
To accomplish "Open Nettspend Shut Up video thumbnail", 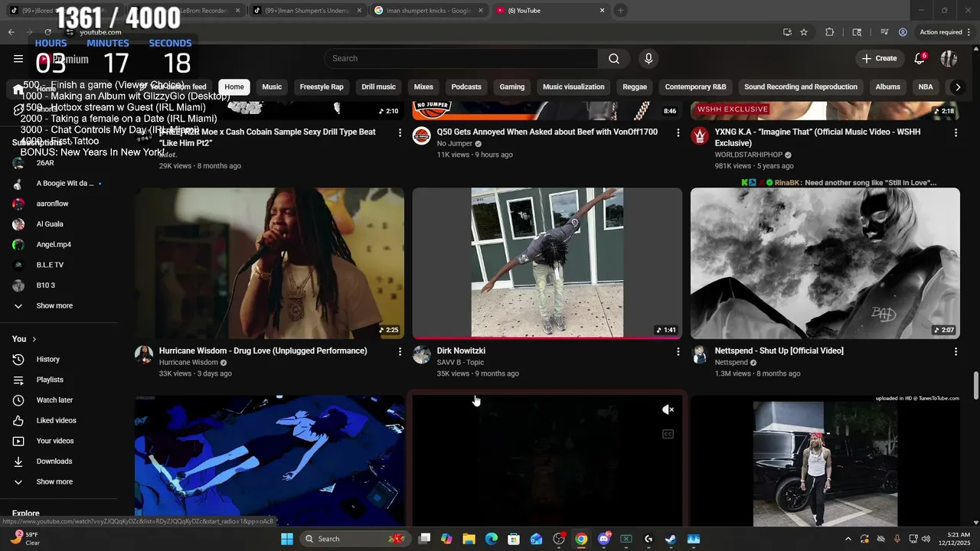I will pos(825,263).
